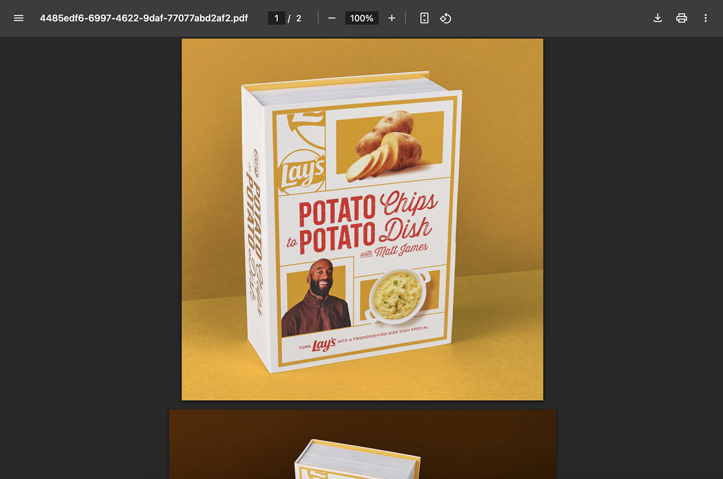Rotate the document counterclockwise

point(445,18)
